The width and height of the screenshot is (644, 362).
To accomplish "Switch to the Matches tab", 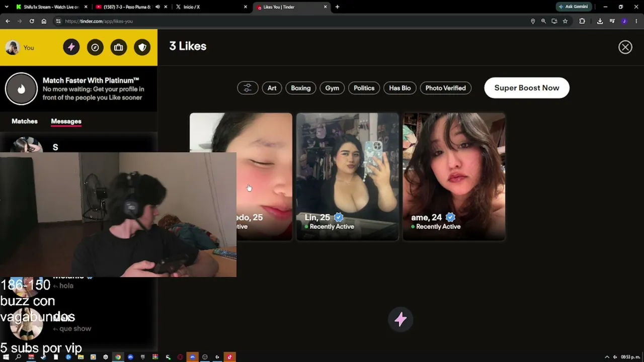I will click(x=25, y=121).
